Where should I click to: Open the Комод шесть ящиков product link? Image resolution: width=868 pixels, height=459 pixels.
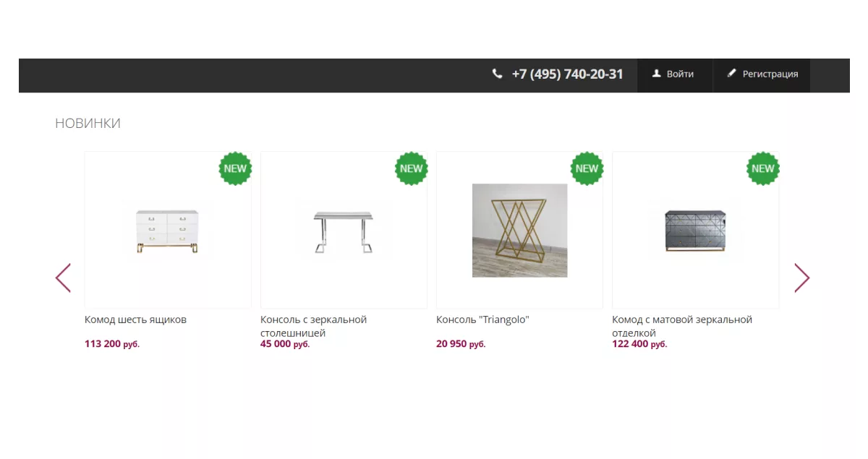click(135, 319)
